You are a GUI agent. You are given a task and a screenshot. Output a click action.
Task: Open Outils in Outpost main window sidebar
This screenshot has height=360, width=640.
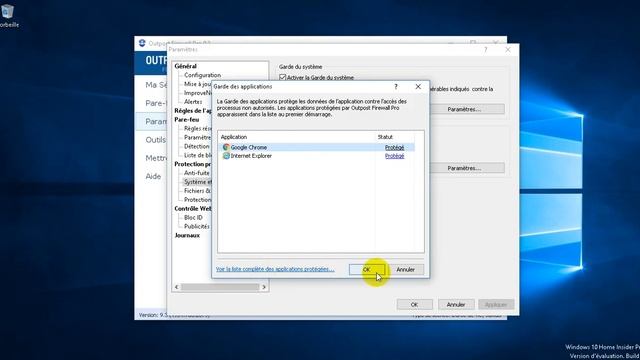[x=156, y=140]
